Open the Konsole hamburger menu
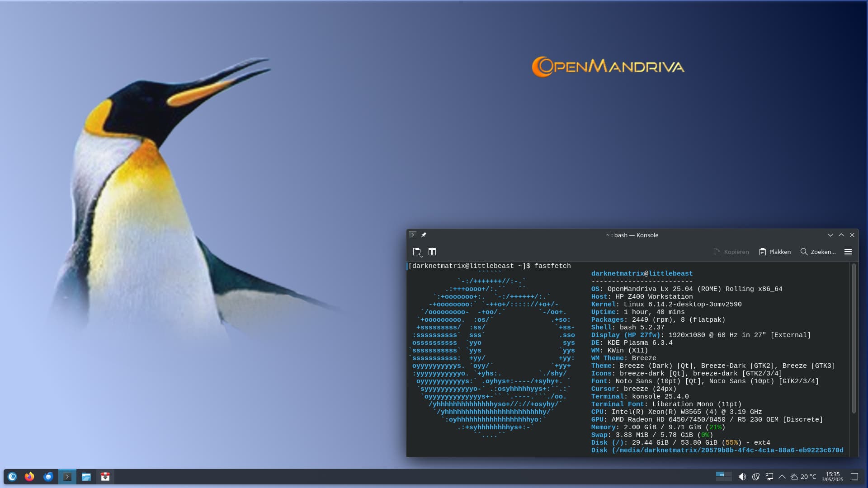Screen dimensions: 868x488 (848, 252)
